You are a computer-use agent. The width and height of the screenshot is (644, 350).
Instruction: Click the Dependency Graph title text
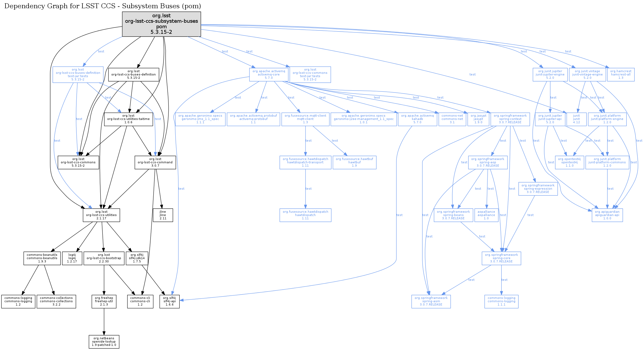tap(102, 6)
